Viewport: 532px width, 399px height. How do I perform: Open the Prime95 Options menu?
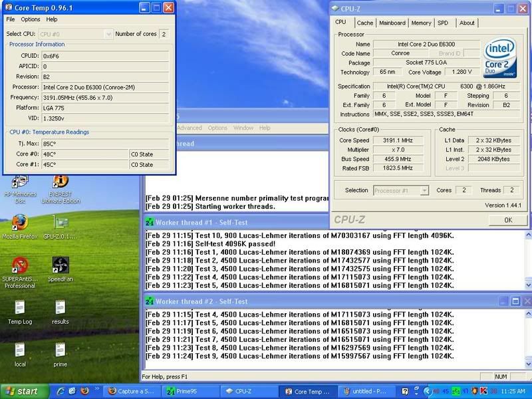coord(217,128)
